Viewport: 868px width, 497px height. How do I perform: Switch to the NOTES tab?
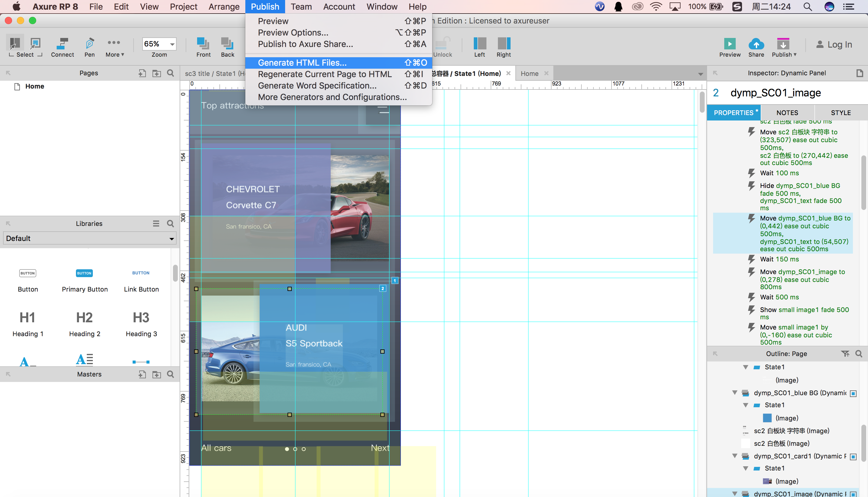point(787,113)
